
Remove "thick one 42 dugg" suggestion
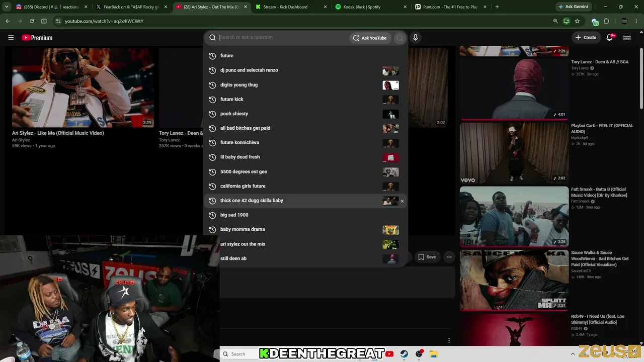click(402, 201)
